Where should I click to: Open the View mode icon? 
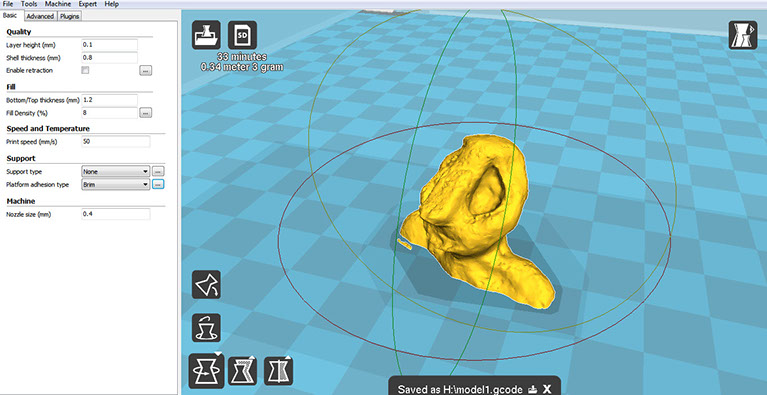click(x=743, y=35)
